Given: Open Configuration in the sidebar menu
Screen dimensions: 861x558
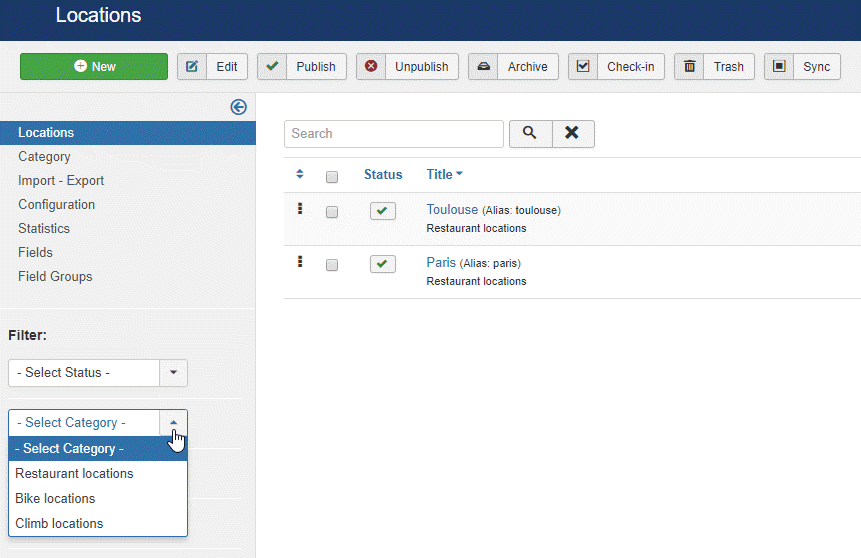Looking at the screenshot, I should (x=57, y=204).
